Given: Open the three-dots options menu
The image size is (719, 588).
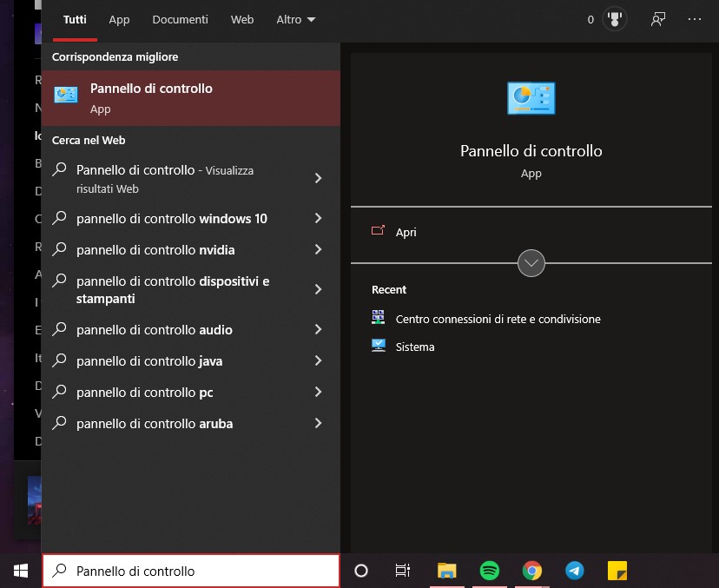Looking at the screenshot, I should tap(694, 19).
